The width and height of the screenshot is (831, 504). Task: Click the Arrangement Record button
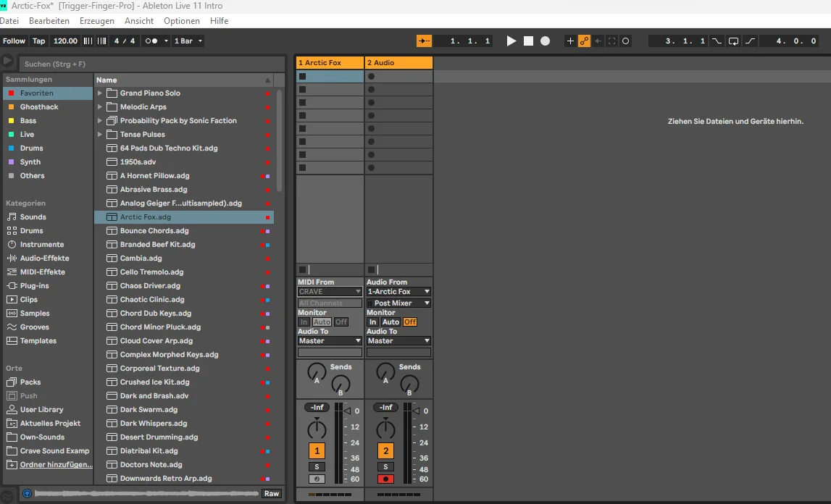click(545, 41)
